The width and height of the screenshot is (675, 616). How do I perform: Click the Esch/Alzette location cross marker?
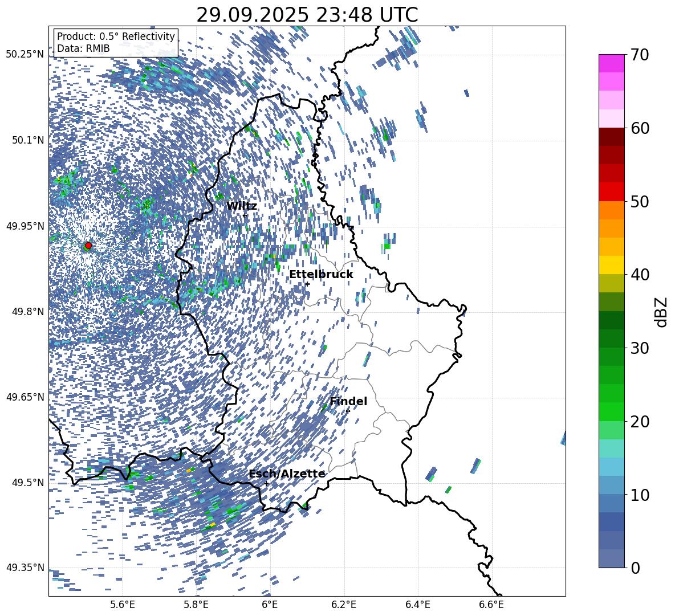(x=266, y=483)
